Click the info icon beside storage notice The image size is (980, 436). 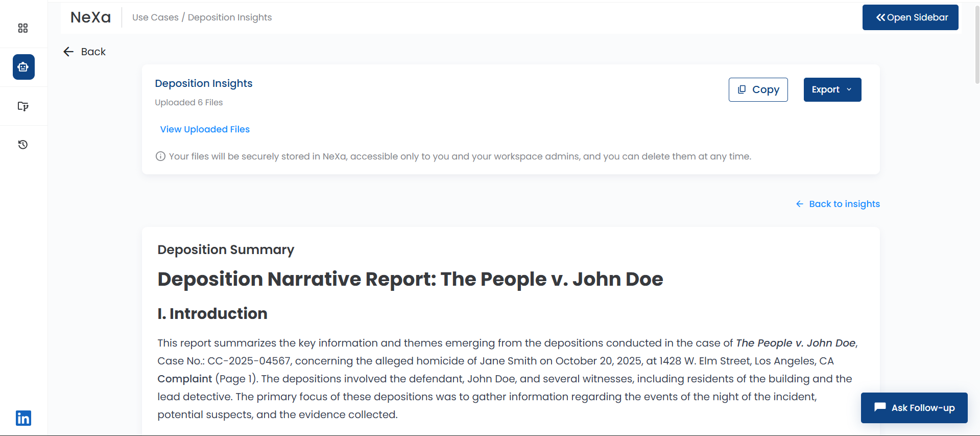coord(160,156)
